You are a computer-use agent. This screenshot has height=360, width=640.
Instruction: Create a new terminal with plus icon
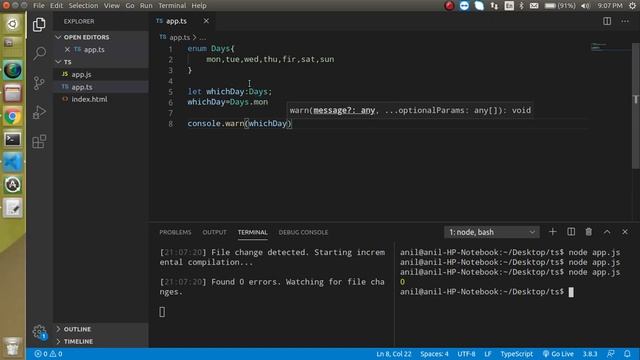552,232
